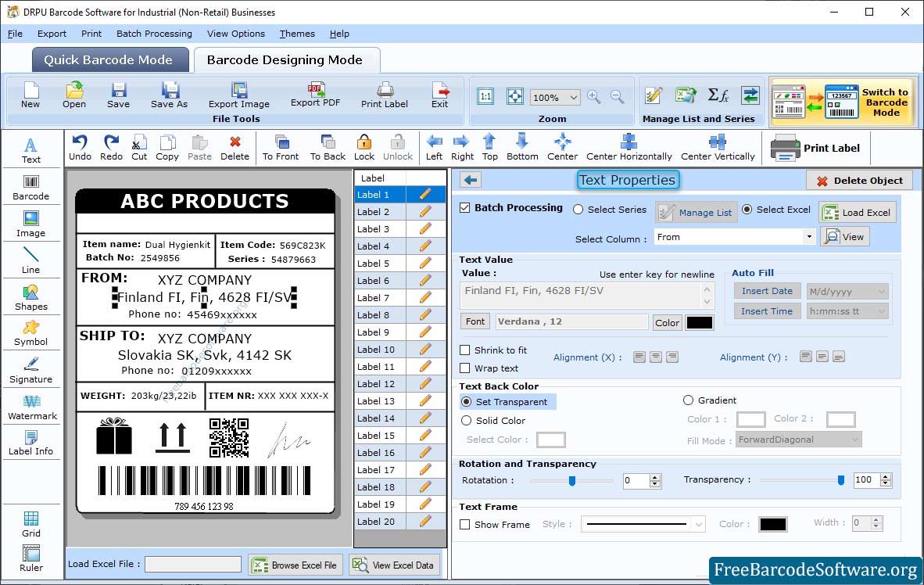Select the Text tool in sidebar
924x585 pixels.
pyautogui.click(x=30, y=150)
